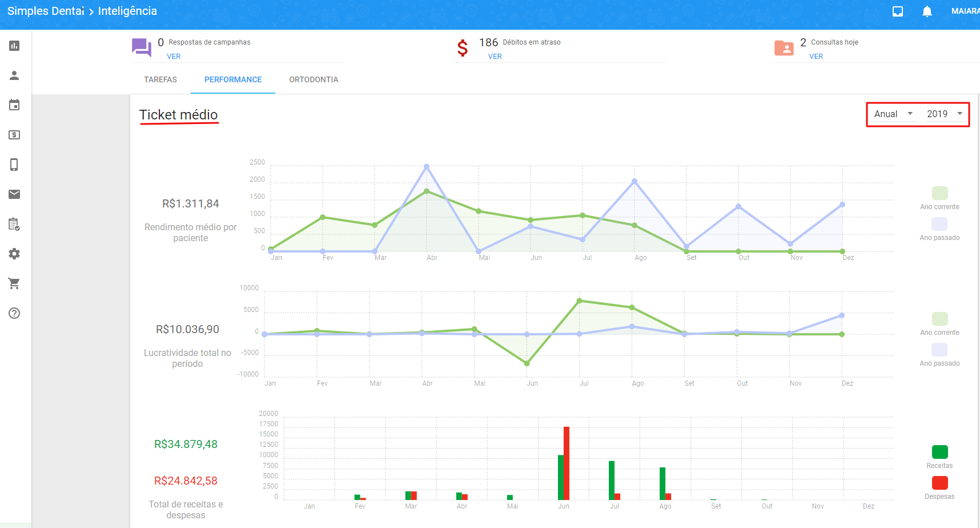Click VER under Respostas de campanhas
Image resolution: width=980 pixels, height=528 pixels.
coord(174,57)
